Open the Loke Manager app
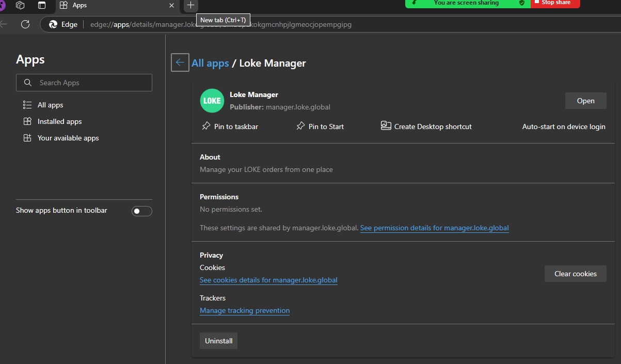The image size is (621, 364). [585, 101]
